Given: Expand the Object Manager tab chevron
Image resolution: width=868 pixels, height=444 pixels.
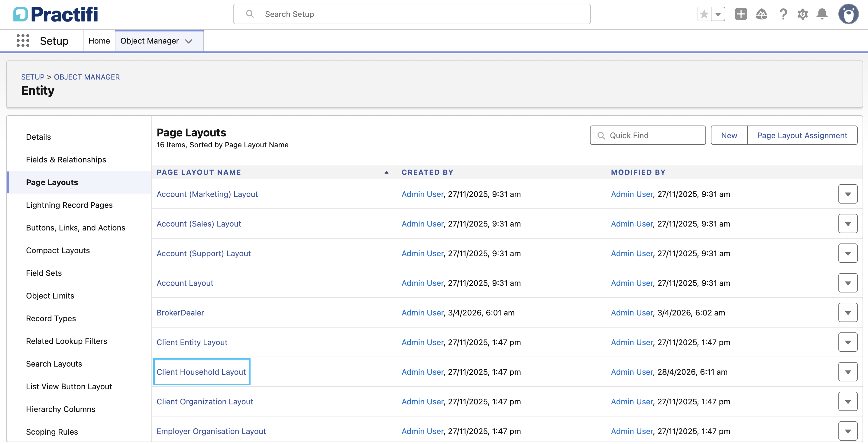Looking at the screenshot, I should click(189, 41).
